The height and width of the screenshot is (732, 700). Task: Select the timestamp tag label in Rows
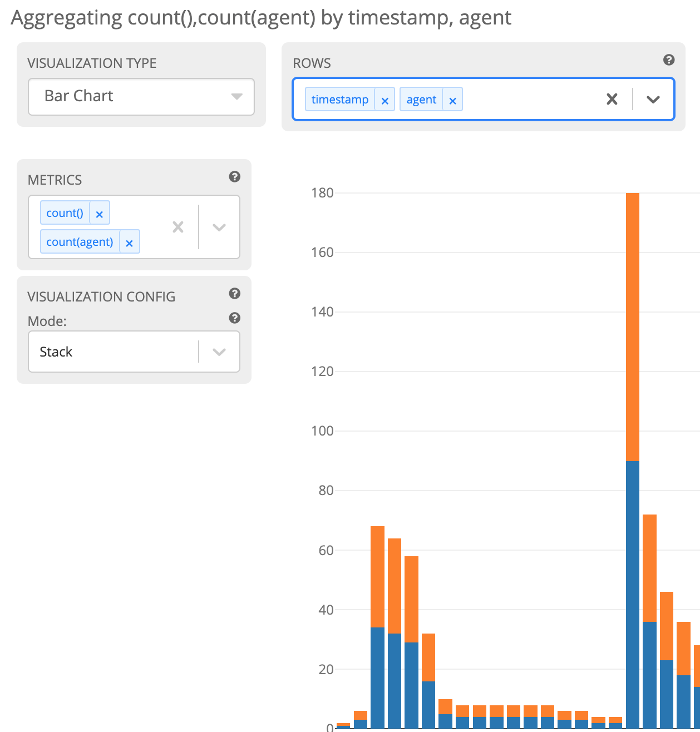point(339,100)
